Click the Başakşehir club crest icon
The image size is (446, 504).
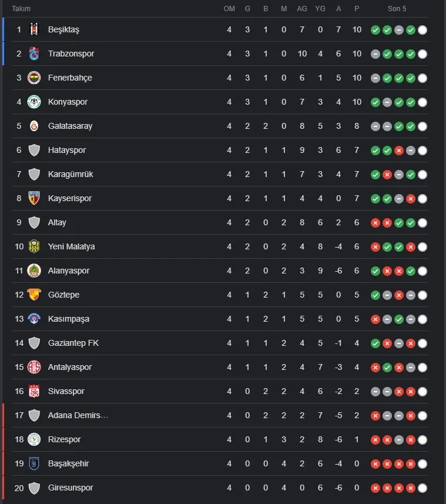33,463
